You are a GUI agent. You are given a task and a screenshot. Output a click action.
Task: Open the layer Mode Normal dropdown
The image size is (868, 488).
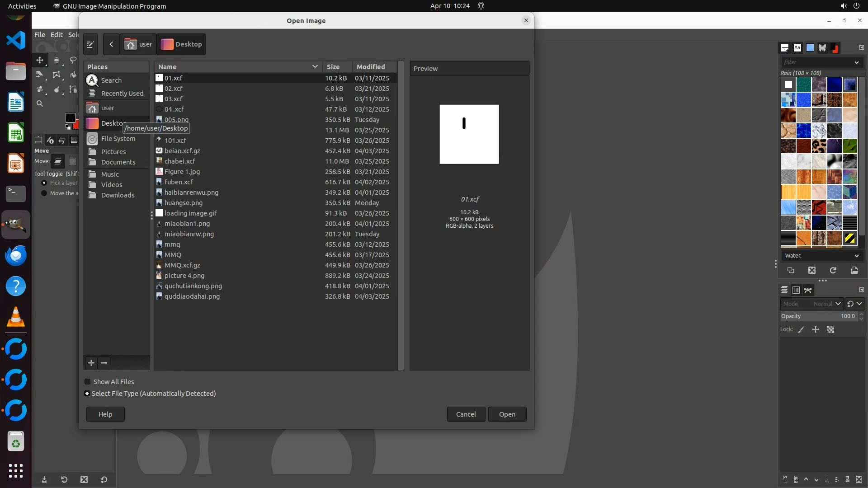tap(827, 304)
